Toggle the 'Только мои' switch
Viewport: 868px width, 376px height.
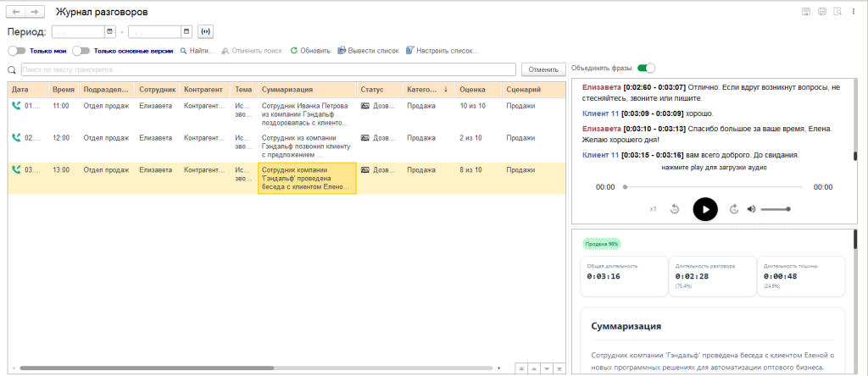(17, 51)
